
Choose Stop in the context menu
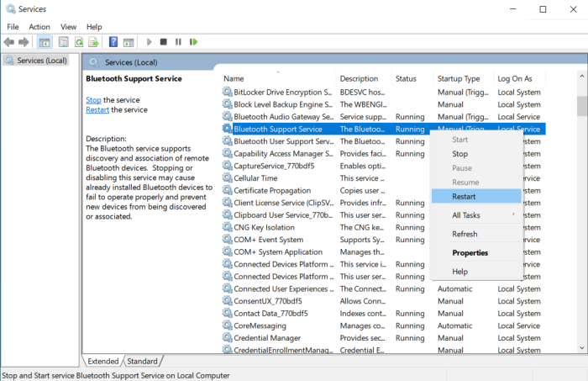[476, 154]
